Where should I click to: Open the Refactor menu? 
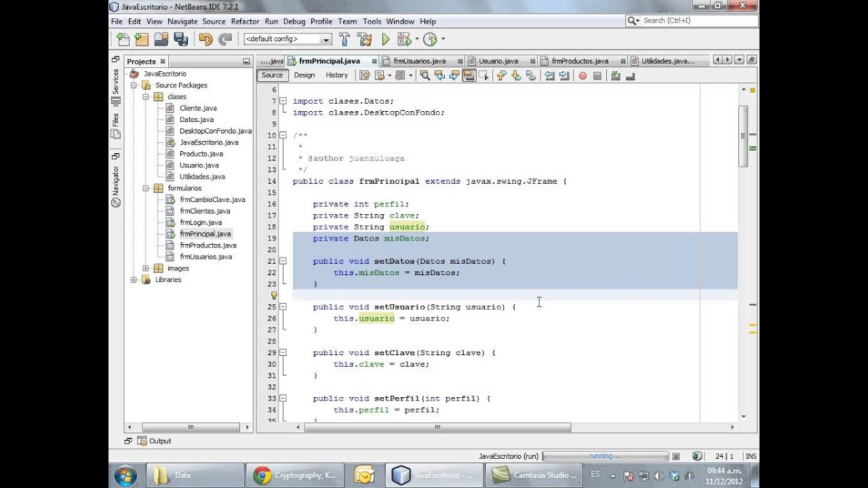tap(245, 22)
